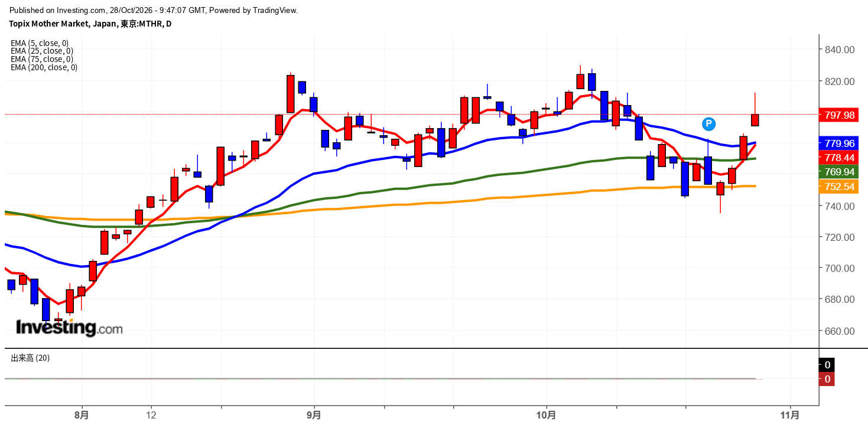Click the Topix Mother Market chart title
The image size is (868, 425).
coord(90,24)
